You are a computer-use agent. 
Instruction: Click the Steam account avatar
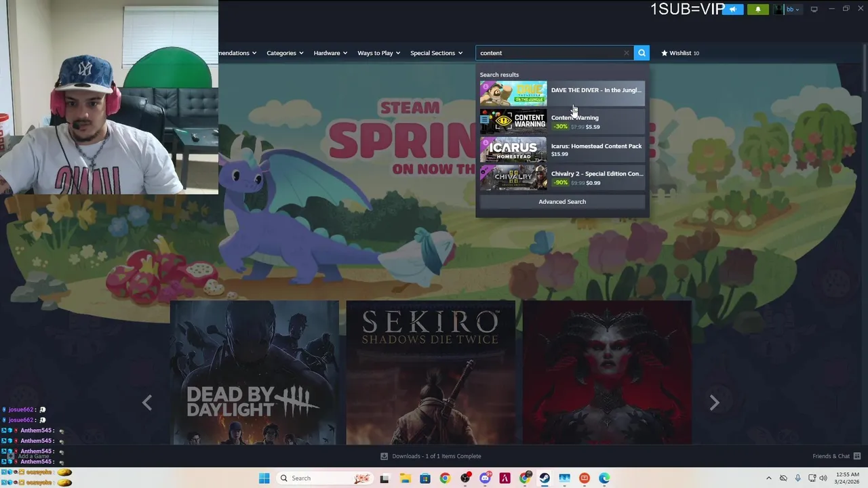pos(779,9)
